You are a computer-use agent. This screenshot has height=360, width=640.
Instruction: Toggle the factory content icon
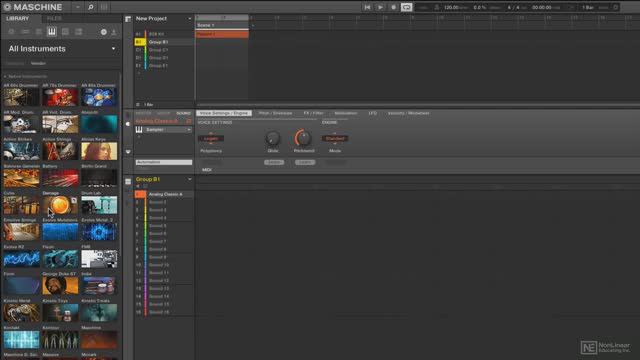(x=104, y=32)
